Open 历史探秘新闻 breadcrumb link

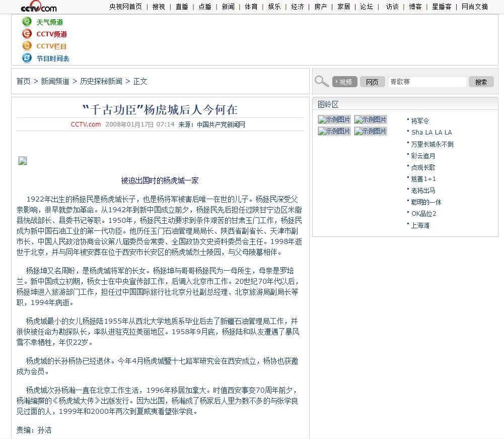(101, 81)
